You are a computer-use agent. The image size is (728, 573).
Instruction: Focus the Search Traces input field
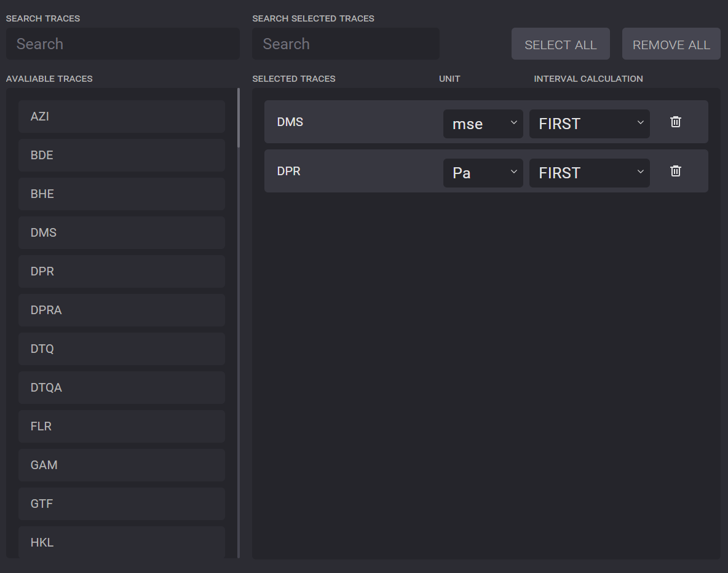[x=123, y=44]
